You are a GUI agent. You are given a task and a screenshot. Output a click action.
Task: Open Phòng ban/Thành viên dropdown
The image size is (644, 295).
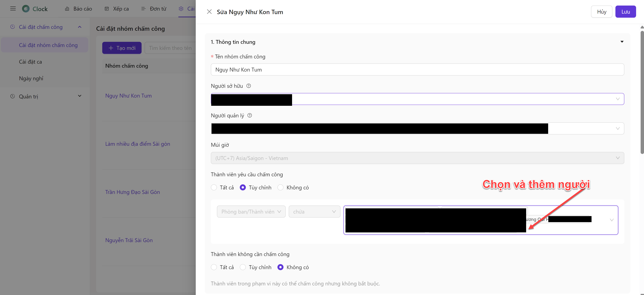tap(251, 212)
